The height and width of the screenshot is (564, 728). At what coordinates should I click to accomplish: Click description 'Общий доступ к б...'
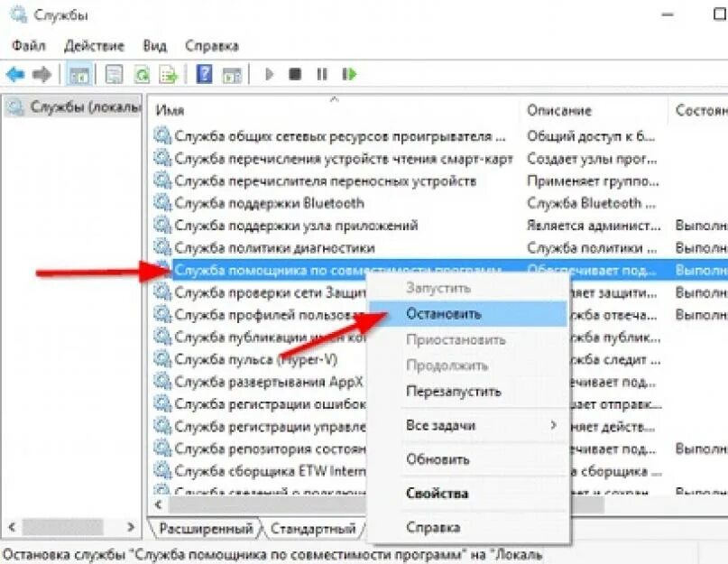click(591, 136)
